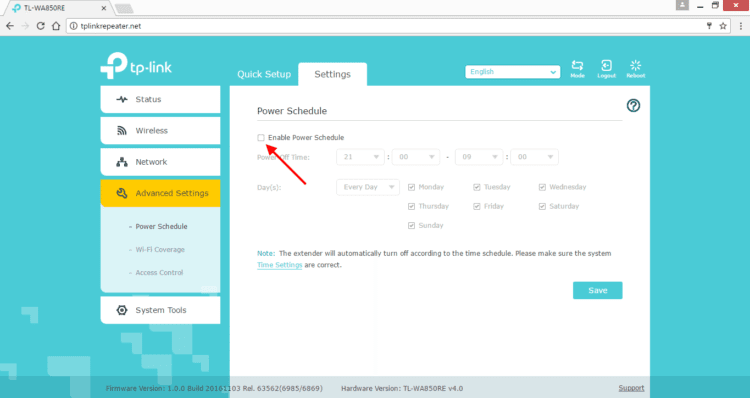Click Status heartbeat icon in sidebar
This screenshot has height=398, width=750.
(x=122, y=100)
